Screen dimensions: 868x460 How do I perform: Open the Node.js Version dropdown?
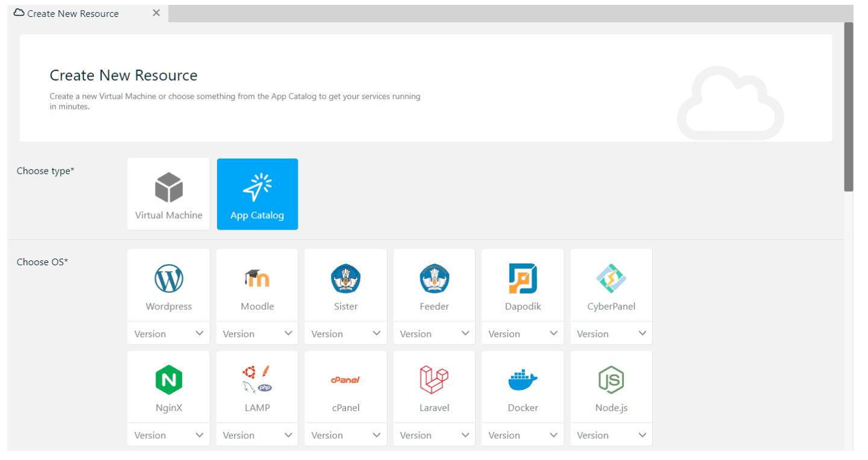click(x=611, y=435)
